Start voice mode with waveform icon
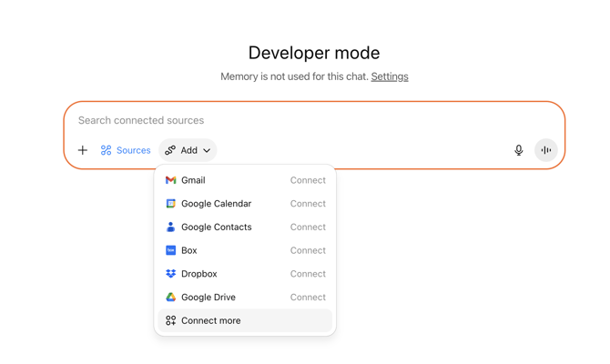Screen dimensions: 610x364 point(545,150)
